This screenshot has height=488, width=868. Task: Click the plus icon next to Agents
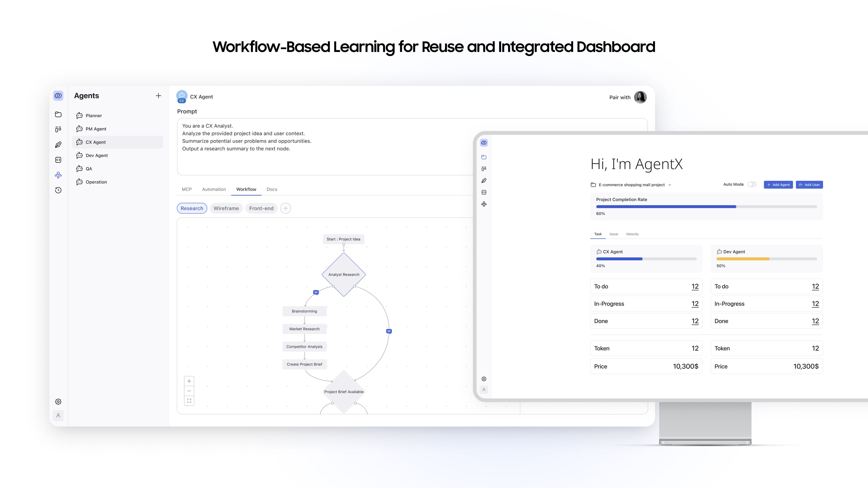(x=158, y=96)
